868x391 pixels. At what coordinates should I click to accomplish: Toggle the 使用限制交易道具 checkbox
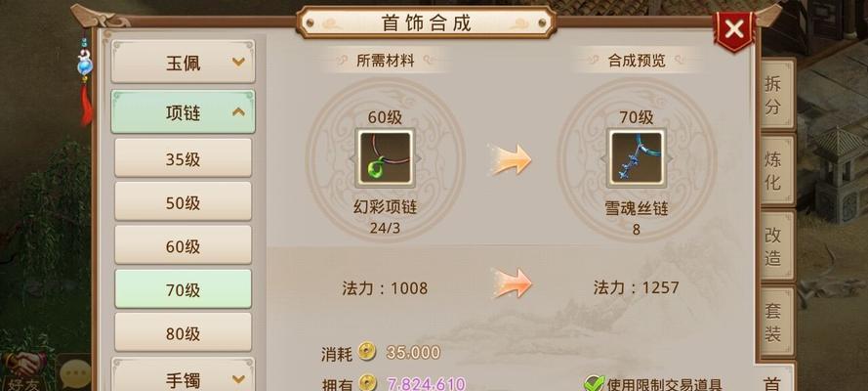tap(594, 383)
